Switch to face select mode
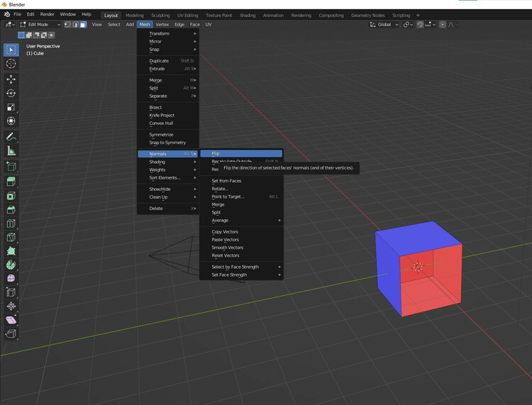Screen dimensions: 532x405 pyautogui.click(x=83, y=25)
